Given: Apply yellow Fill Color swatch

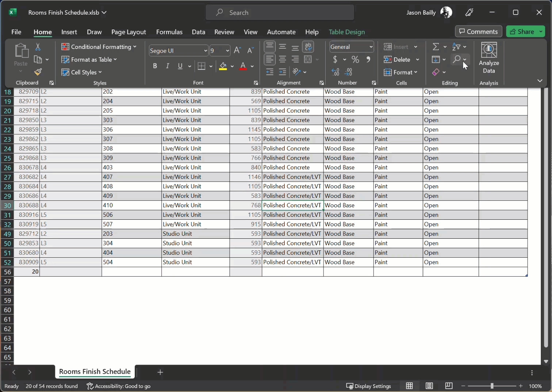Looking at the screenshot, I should [x=223, y=66].
